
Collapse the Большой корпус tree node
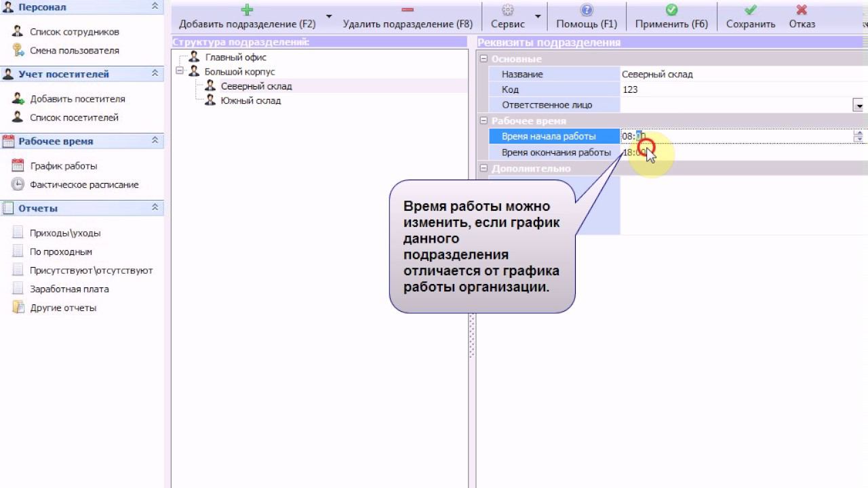coord(179,71)
